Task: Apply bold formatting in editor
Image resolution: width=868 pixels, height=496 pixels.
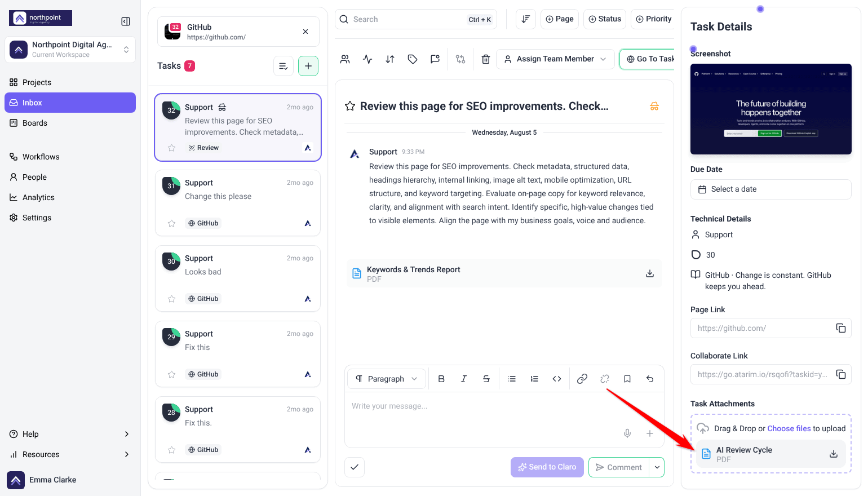Action: coord(441,379)
